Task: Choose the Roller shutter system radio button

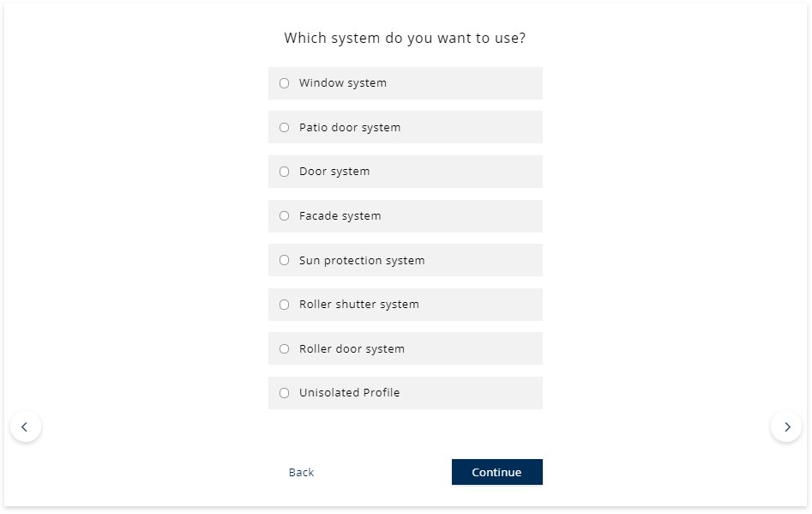Action: pos(285,305)
